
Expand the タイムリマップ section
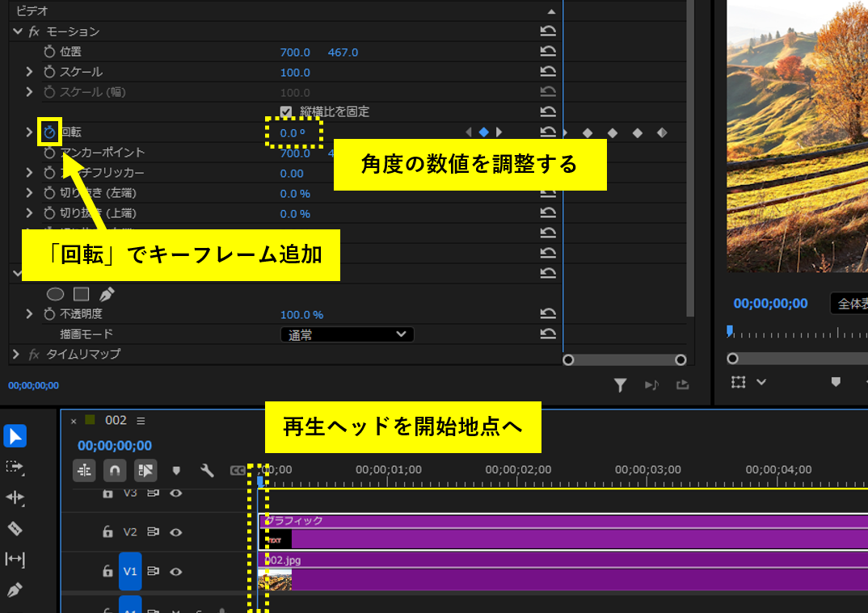[15, 353]
